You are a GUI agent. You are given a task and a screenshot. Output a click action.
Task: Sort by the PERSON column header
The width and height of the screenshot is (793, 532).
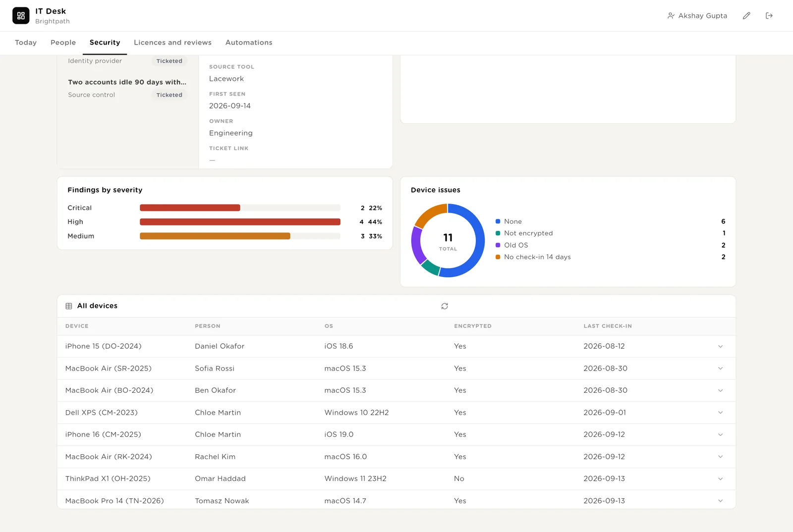click(x=208, y=326)
